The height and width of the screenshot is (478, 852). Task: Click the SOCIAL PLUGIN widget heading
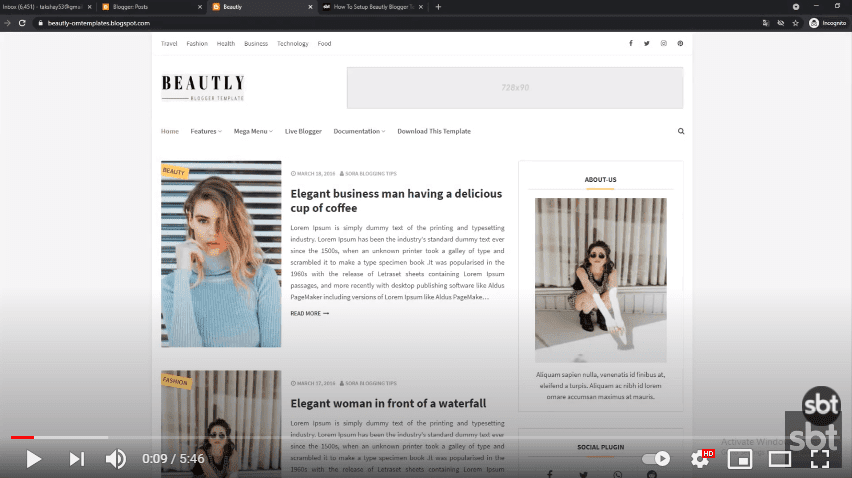tap(600, 447)
